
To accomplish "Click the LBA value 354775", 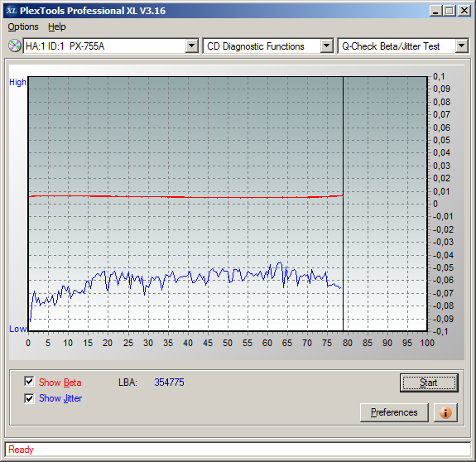I will tap(169, 383).
